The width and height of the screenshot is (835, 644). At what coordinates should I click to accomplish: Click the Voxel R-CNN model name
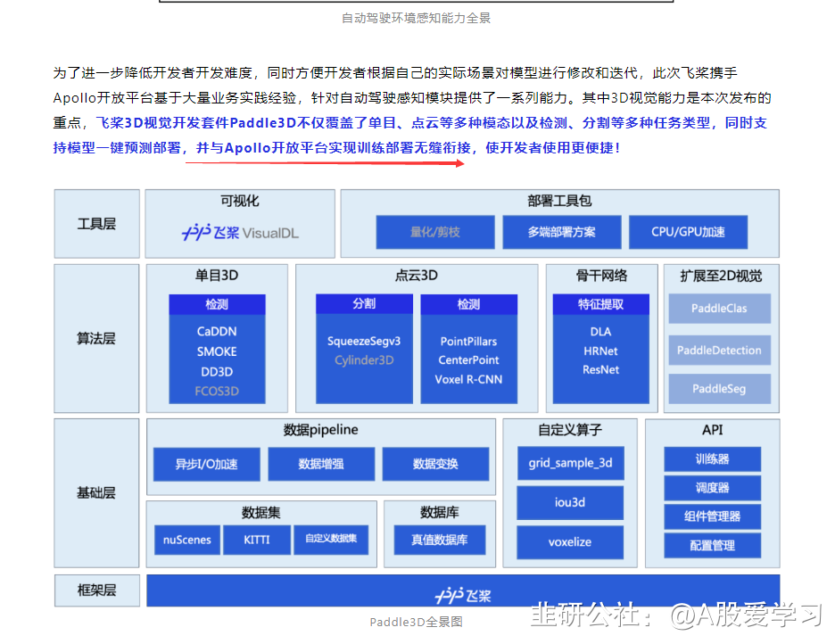[468, 380]
